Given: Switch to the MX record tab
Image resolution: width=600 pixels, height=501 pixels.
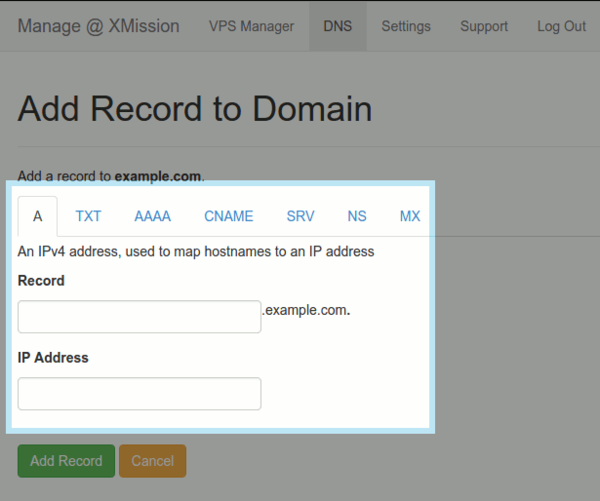Looking at the screenshot, I should pyautogui.click(x=410, y=216).
